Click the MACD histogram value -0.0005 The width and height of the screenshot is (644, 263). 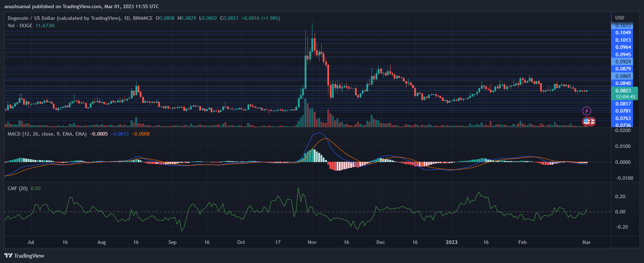(99, 134)
